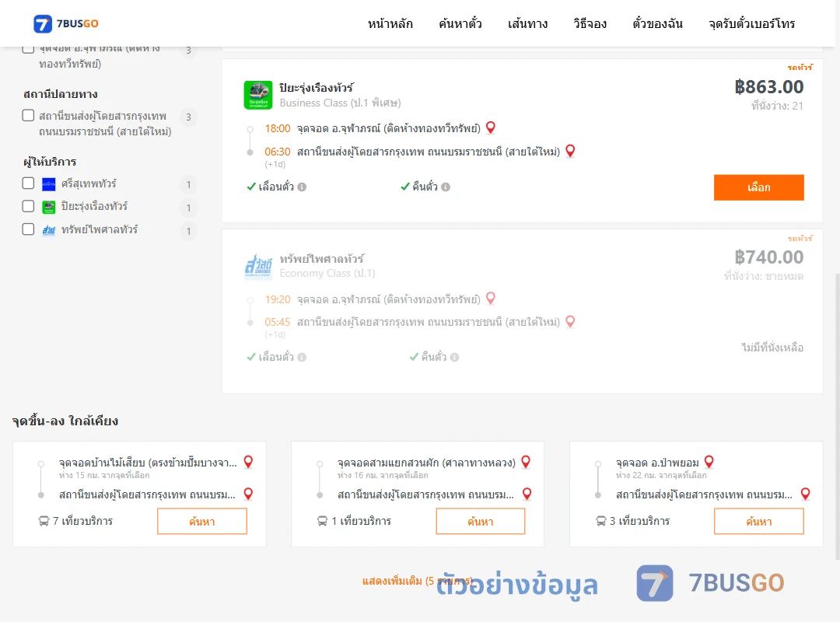The image size is (840, 622).
Task: Tick the สถานีขนส่งผู้โดยสารกรุงเทพ destination checkbox
Action: pyautogui.click(x=29, y=116)
